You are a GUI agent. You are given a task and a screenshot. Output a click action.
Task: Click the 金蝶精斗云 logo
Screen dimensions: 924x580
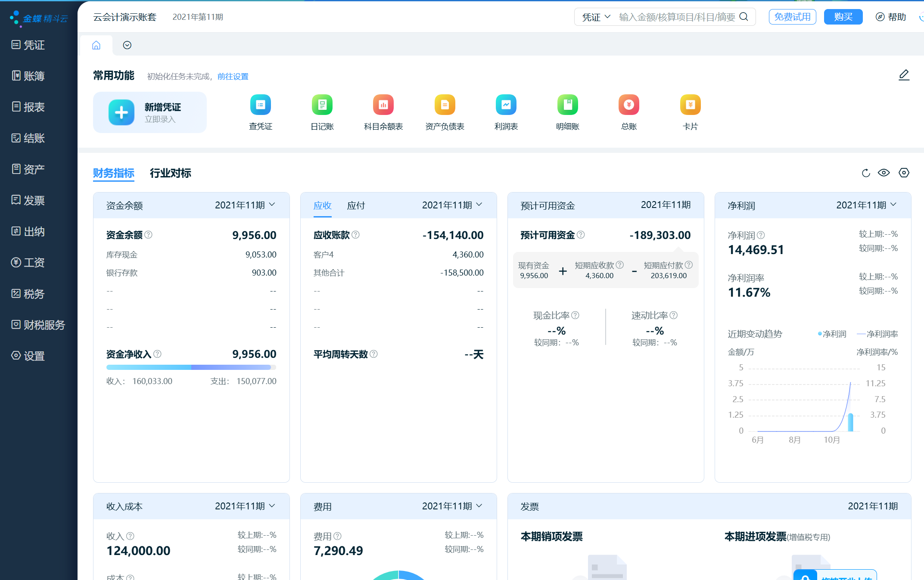click(39, 18)
